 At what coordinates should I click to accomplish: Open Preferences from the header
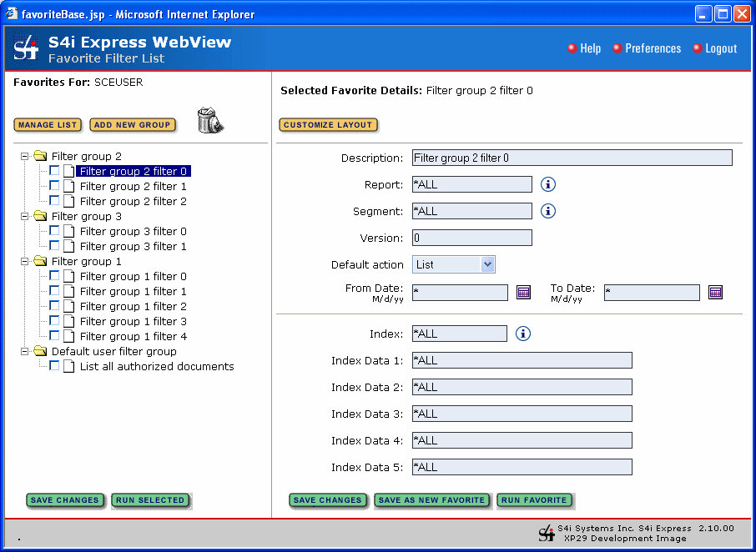pos(653,48)
